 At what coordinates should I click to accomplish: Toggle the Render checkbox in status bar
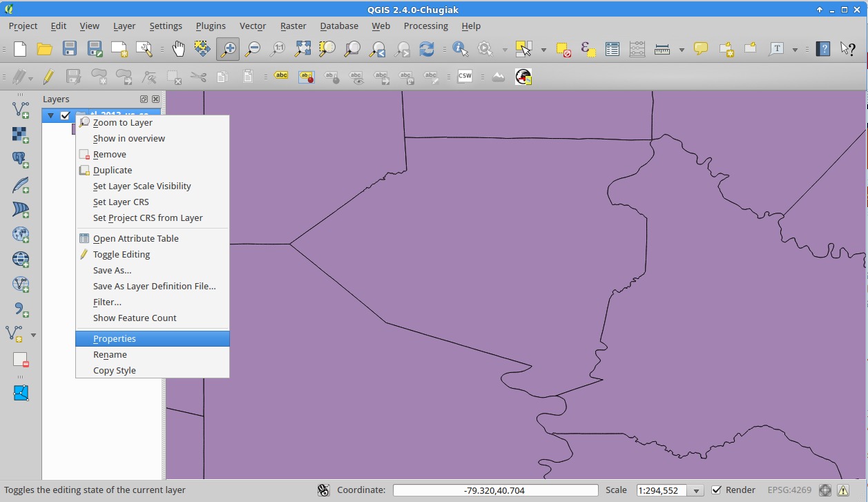coord(717,490)
